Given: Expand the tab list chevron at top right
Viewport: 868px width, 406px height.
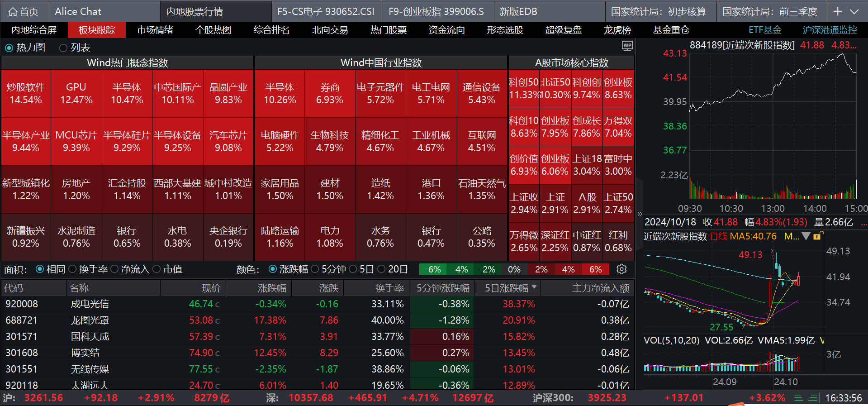Looking at the screenshot, I should pyautogui.click(x=854, y=11).
